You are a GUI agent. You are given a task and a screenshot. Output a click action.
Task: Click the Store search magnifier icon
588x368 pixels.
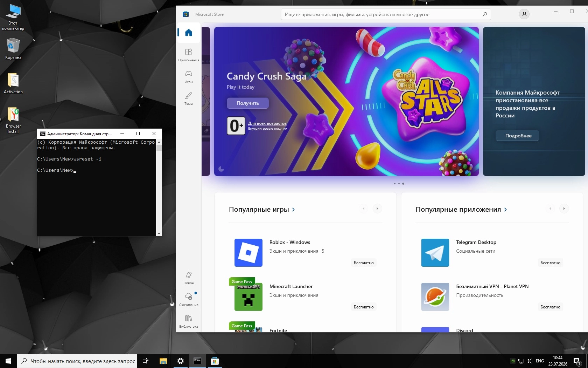point(485,14)
